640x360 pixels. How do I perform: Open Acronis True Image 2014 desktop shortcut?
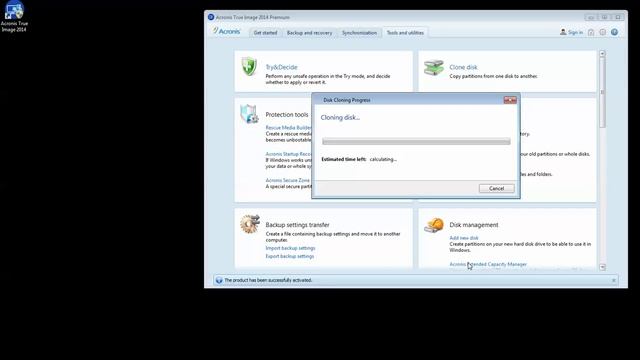coord(14,17)
